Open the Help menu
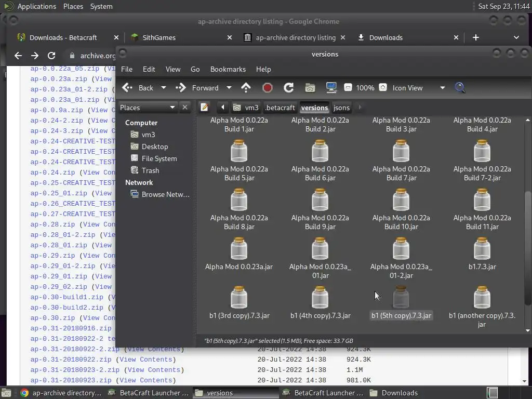This screenshot has height=399, width=532. [263, 69]
